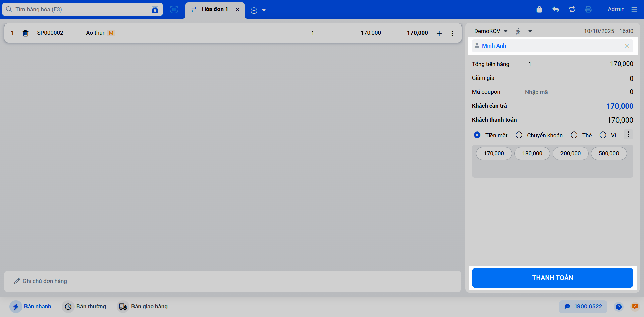
Task: Change the invoice time 16:00
Action: coord(626,31)
